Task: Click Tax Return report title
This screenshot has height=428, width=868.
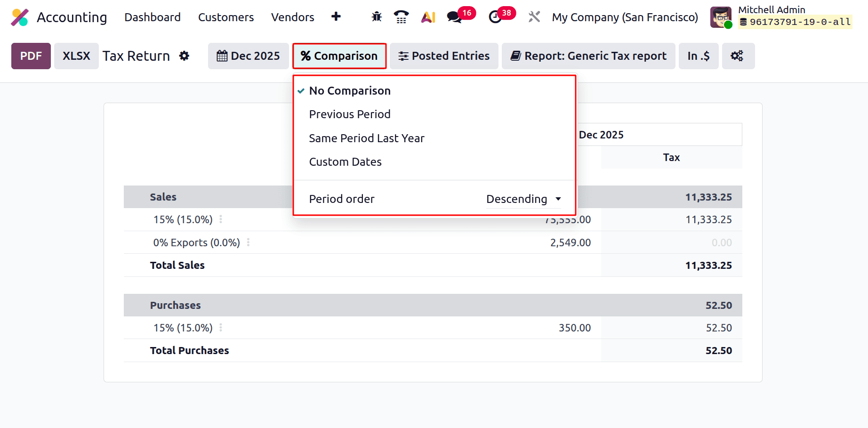Action: (x=136, y=56)
